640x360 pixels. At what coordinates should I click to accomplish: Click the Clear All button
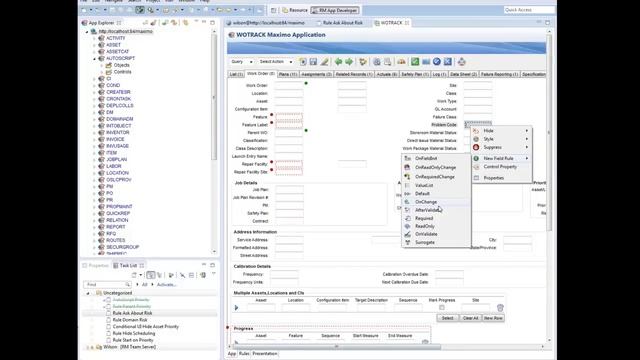(470, 318)
